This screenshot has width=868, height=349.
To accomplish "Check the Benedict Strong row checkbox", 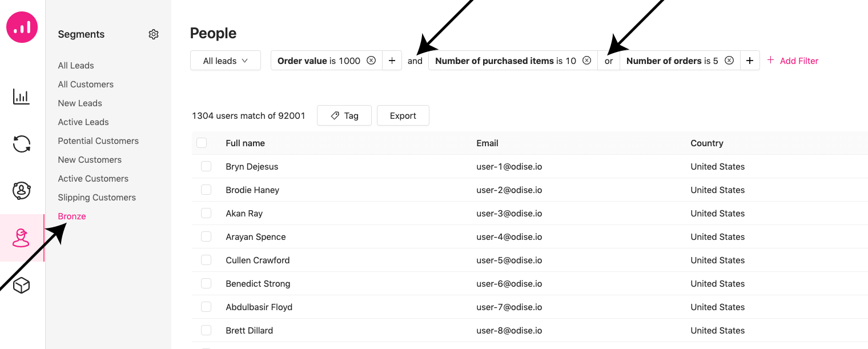I will (x=206, y=283).
